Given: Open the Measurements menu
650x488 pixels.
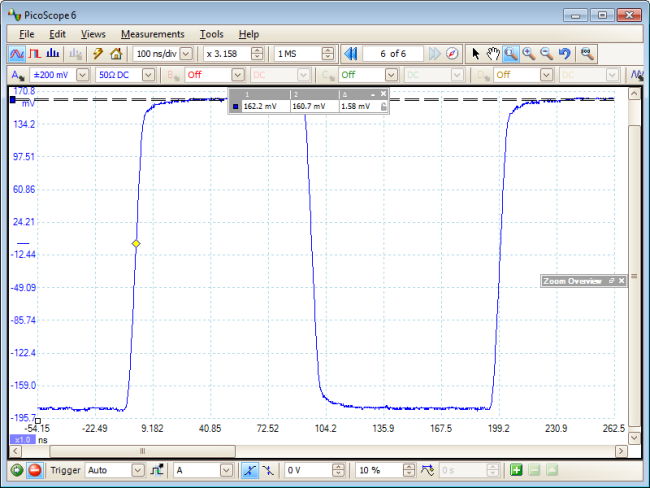Looking at the screenshot, I should [x=152, y=34].
